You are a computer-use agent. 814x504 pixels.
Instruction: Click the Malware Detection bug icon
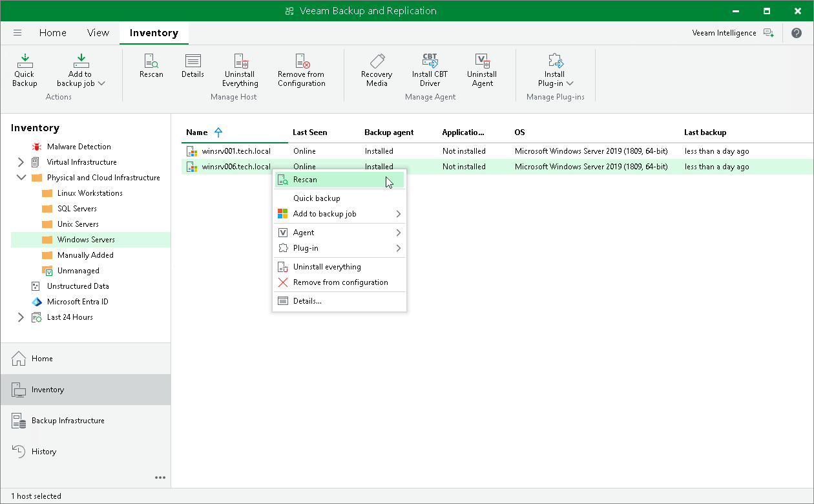36,147
